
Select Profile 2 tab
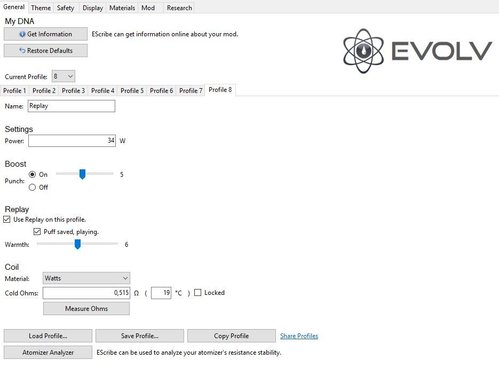(x=44, y=90)
